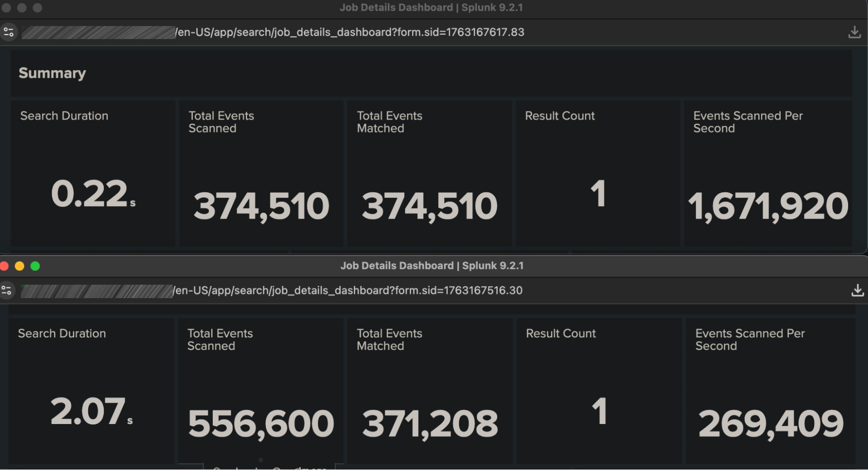
Task: Click the download icon in the upper window
Action: [x=854, y=32]
